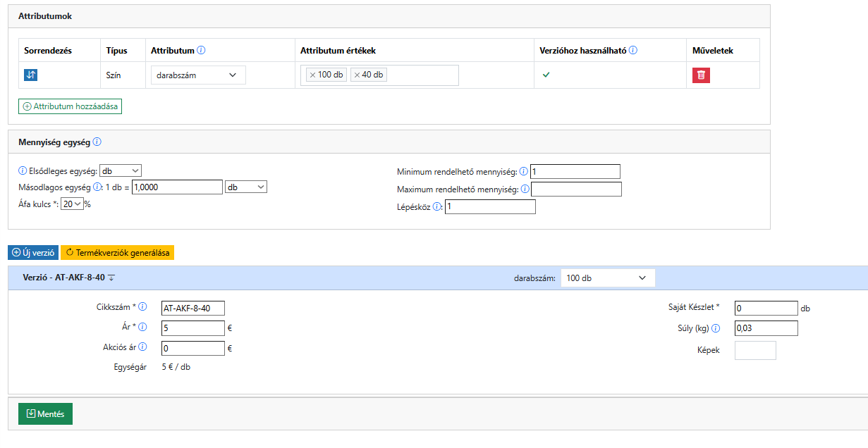Open version darabszám 100 db dropdown
The image size is (868, 448).
pyautogui.click(x=607, y=278)
